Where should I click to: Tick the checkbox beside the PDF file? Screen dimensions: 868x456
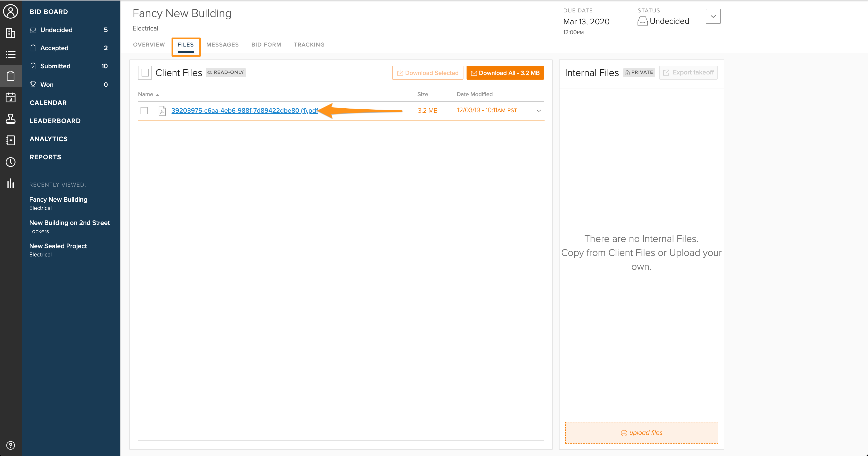pos(144,111)
